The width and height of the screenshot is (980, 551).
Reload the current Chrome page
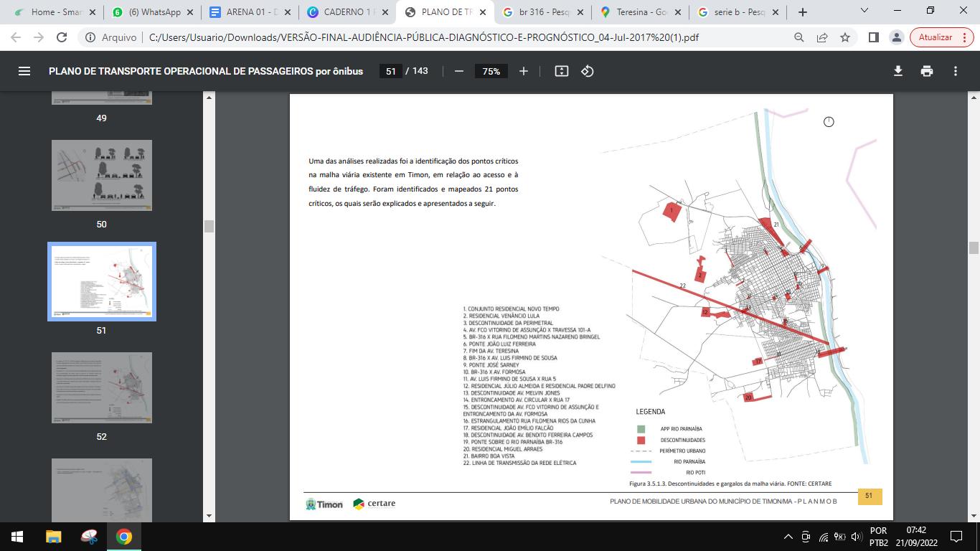click(62, 37)
